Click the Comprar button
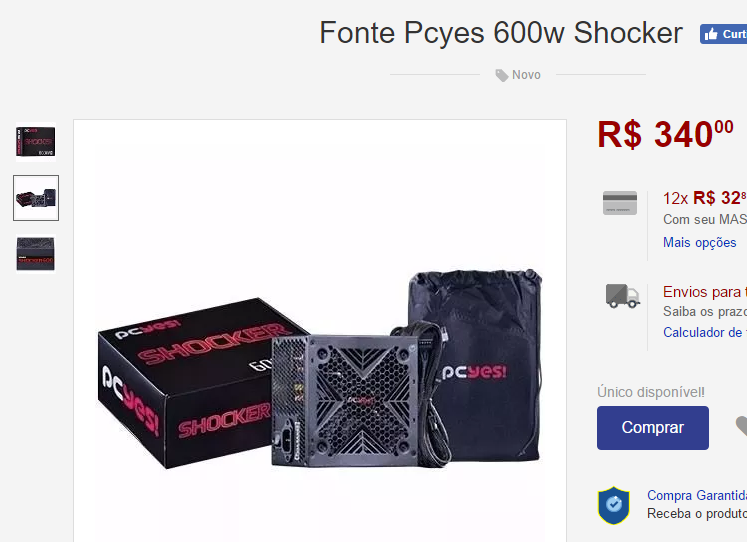Viewport: 747px width, 542px height. pyautogui.click(x=653, y=428)
